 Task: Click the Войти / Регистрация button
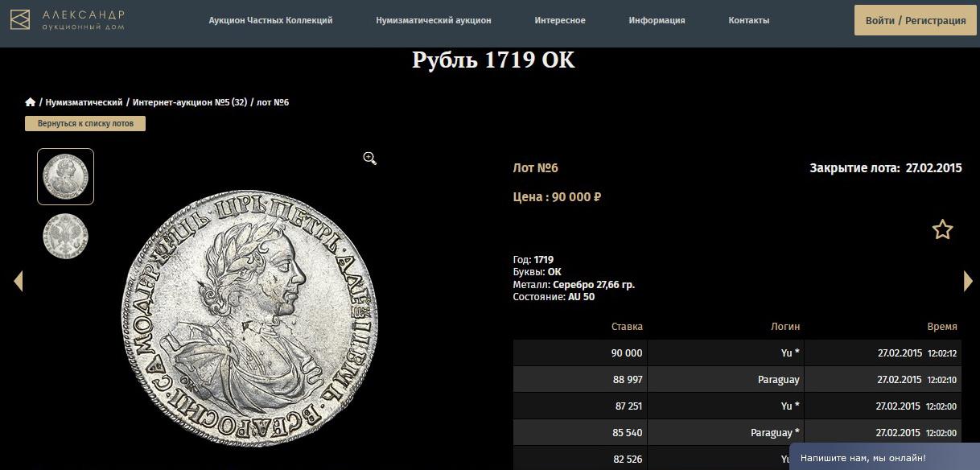click(916, 20)
